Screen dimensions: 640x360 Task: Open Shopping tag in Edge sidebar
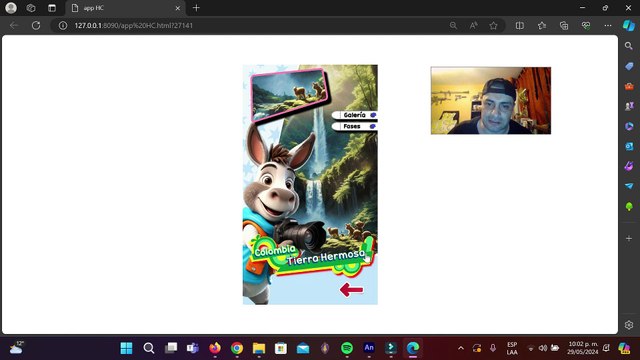tap(629, 66)
